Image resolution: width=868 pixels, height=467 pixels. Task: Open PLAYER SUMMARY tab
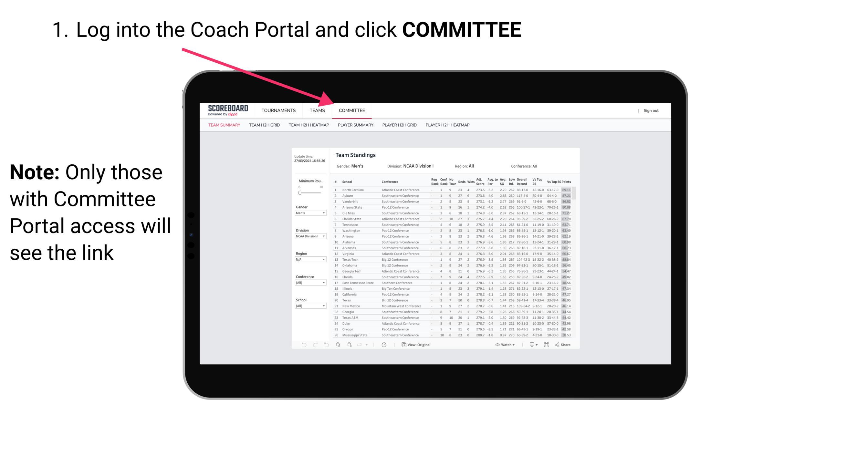tap(355, 127)
